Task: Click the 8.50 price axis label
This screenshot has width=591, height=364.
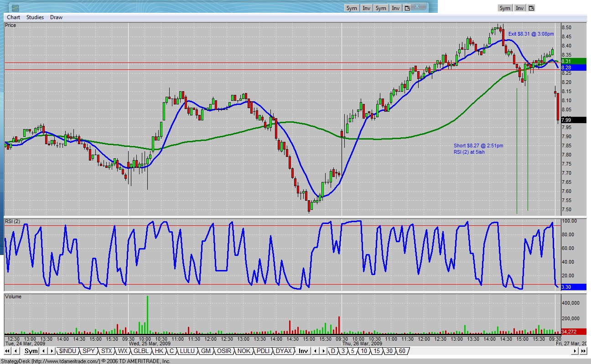Action: pos(567,27)
